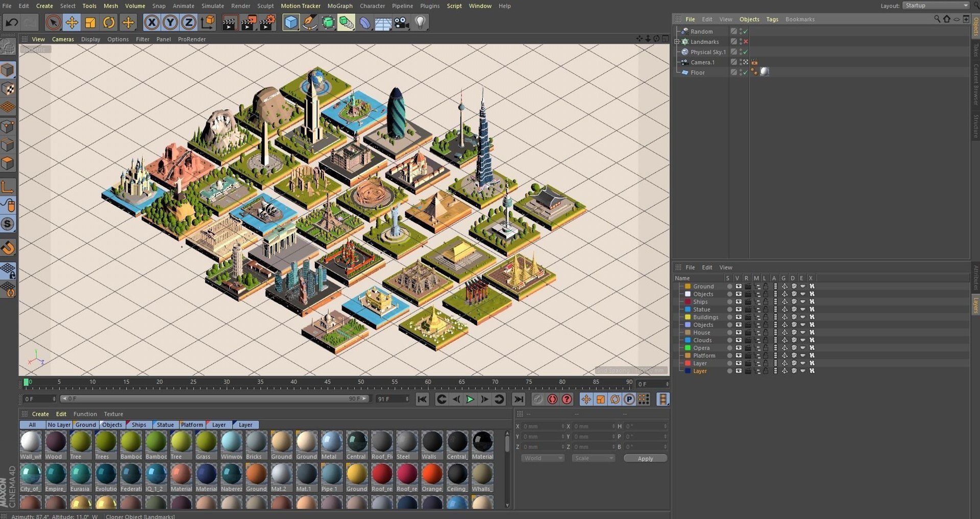
Task: Select Texture mode in left toolbar
Action: coord(8,88)
